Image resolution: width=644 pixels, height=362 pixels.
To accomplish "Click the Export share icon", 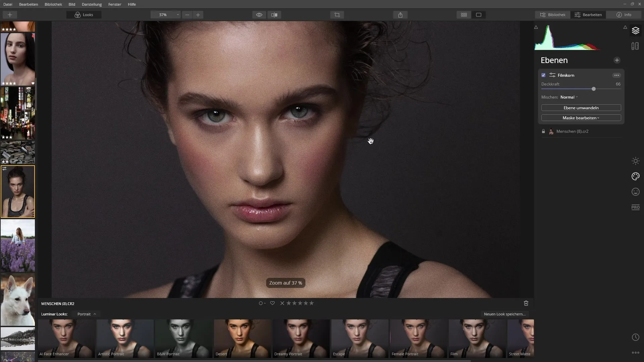I will (400, 15).
